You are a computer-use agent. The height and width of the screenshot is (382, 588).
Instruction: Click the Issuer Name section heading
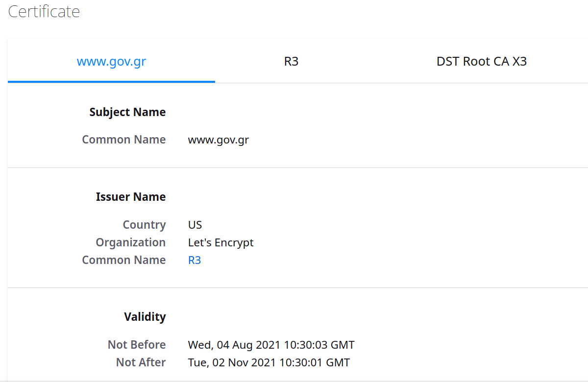(x=130, y=197)
